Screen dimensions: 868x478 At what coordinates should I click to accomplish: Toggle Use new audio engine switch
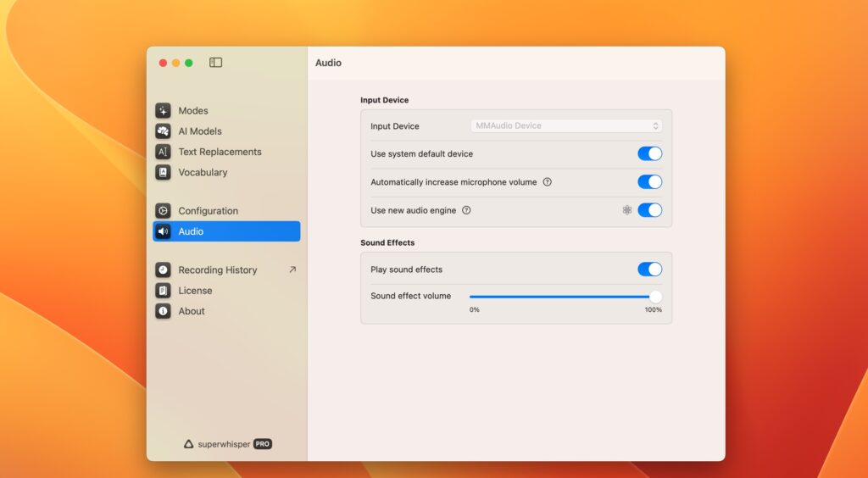(x=649, y=210)
